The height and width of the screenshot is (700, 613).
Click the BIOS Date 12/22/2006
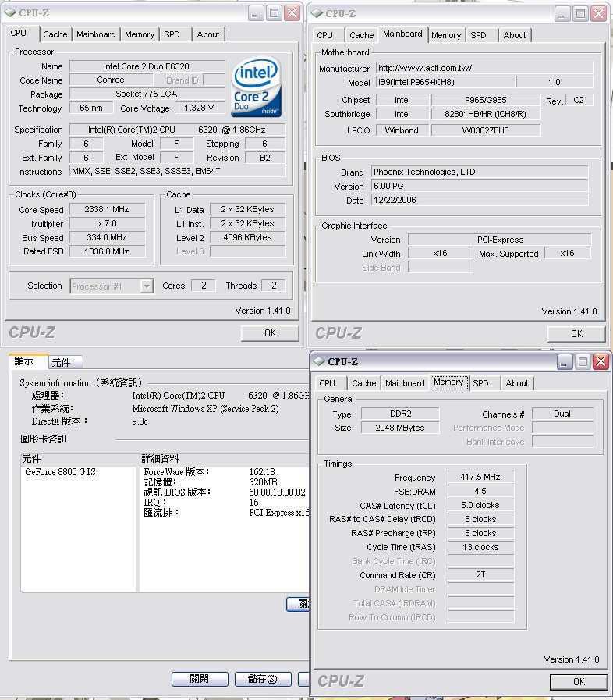click(x=480, y=200)
